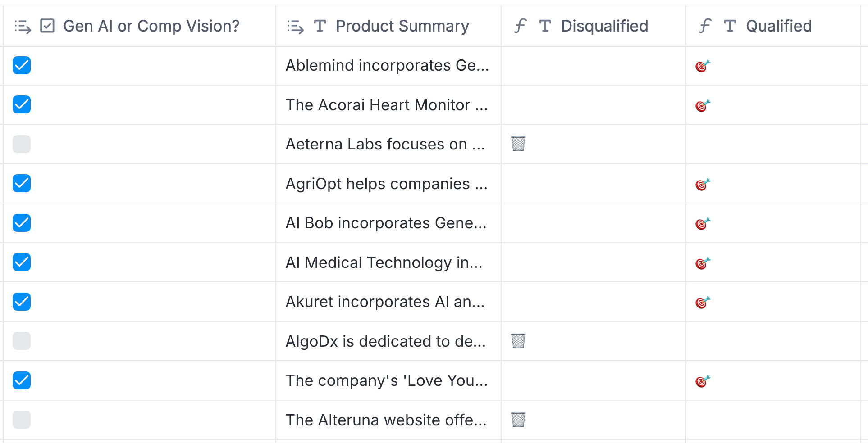Uncheck the AI Bob row checkbox
The width and height of the screenshot is (868, 443).
(22, 223)
